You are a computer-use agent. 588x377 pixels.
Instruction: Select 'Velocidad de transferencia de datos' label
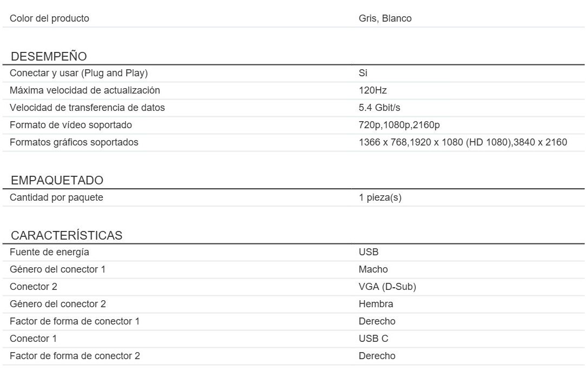pos(87,108)
